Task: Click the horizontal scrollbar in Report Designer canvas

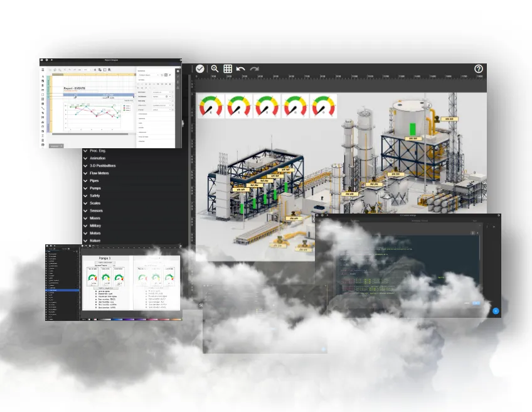Action: (90, 134)
